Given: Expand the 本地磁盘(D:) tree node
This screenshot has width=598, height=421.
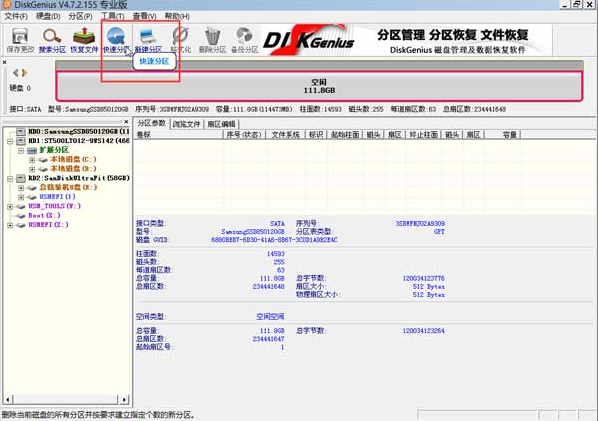Looking at the screenshot, I should (x=32, y=169).
